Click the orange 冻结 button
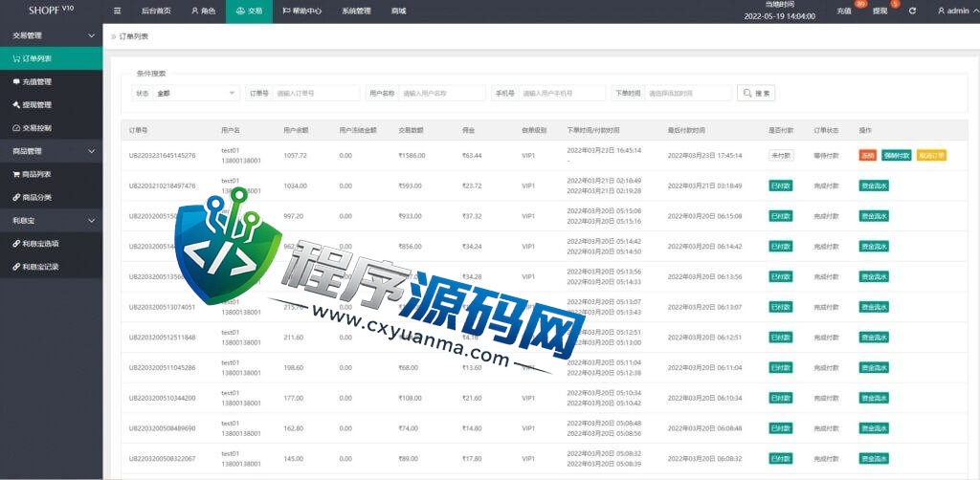The width and height of the screenshot is (980, 480). 867,156
